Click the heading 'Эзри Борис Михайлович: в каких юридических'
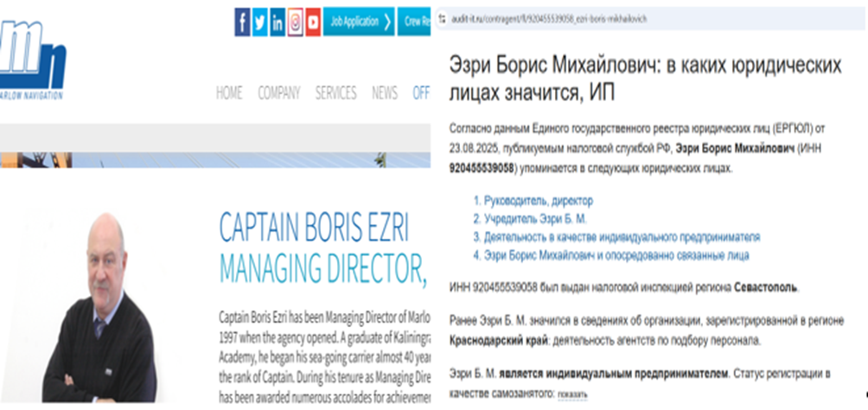 click(x=646, y=66)
